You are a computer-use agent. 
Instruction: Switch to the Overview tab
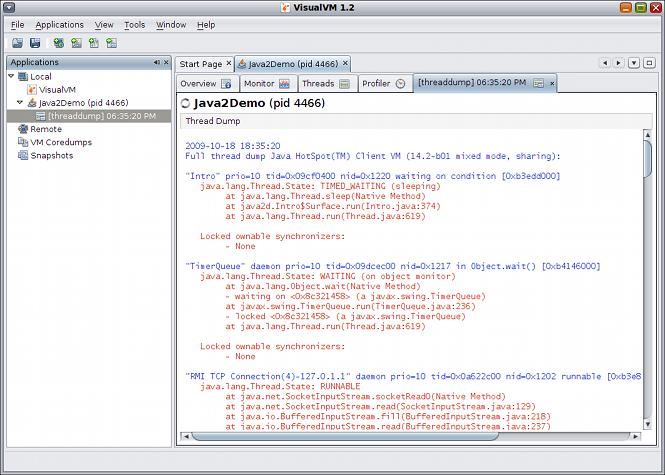207,84
